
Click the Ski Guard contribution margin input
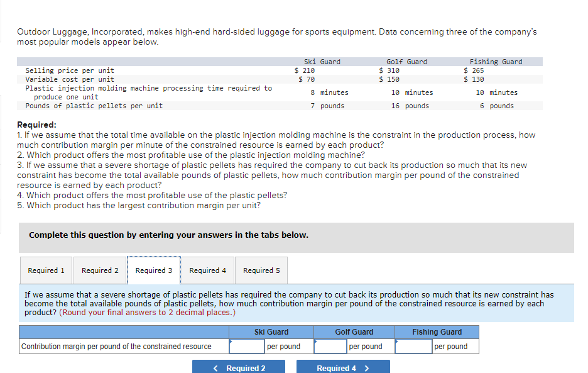tap(247, 347)
